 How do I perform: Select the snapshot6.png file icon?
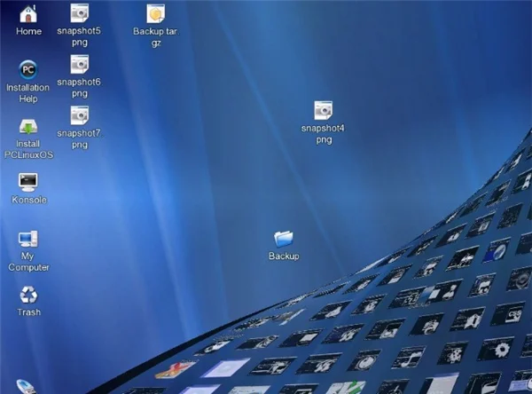(x=80, y=64)
